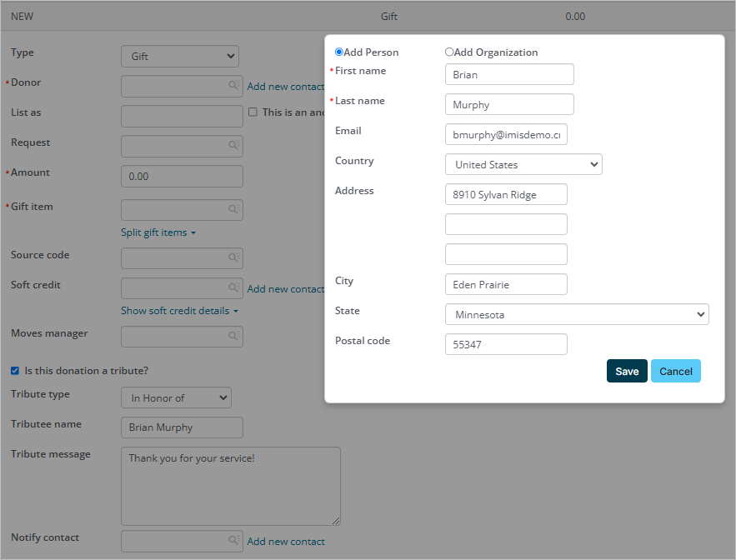Click the Source code input field
736x560 pixels.
(182, 258)
